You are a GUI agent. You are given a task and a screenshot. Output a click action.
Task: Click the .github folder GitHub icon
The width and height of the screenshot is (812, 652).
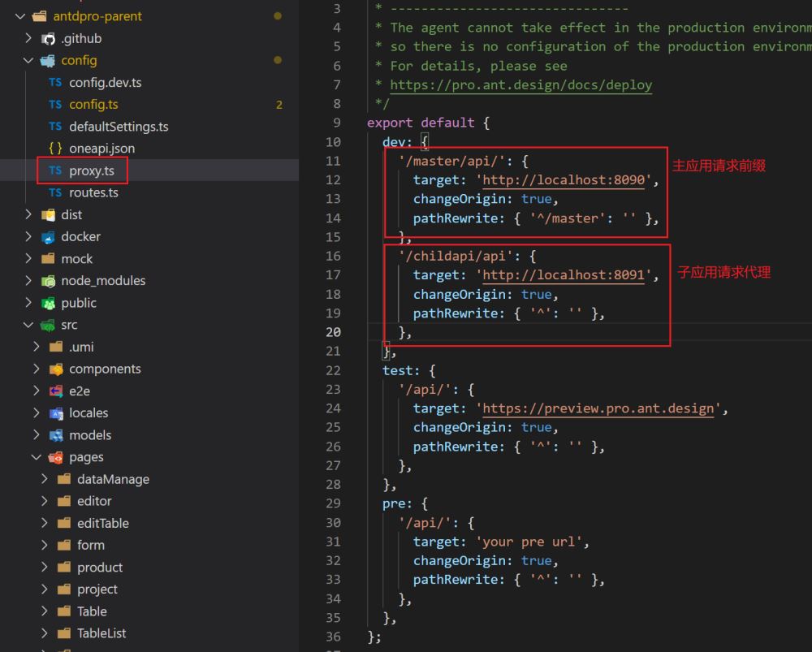tap(48, 39)
